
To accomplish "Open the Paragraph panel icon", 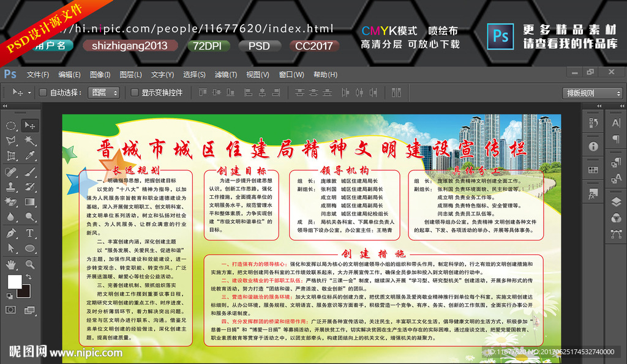I will click(616, 139).
